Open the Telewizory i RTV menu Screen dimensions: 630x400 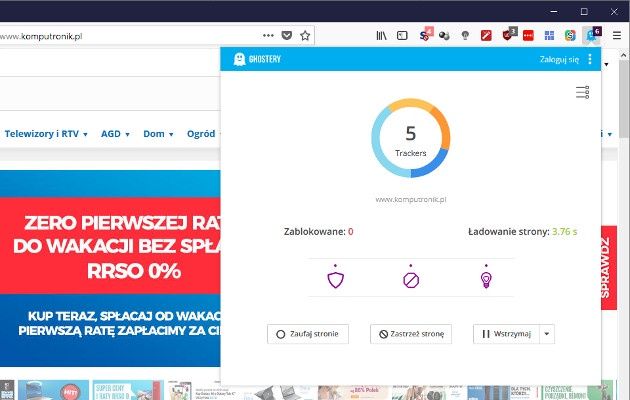tap(46, 134)
